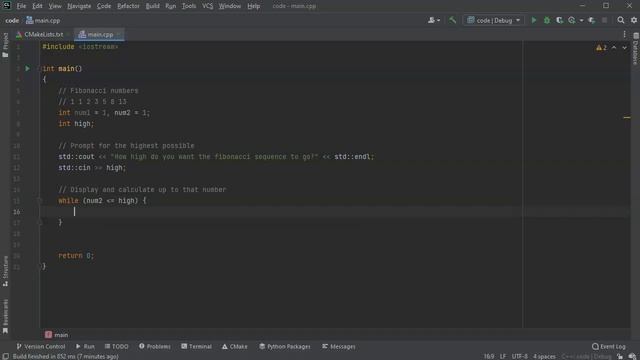Open the TODO tool window
The width and height of the screenshot is (640, 360).
[x=116, y=347]
